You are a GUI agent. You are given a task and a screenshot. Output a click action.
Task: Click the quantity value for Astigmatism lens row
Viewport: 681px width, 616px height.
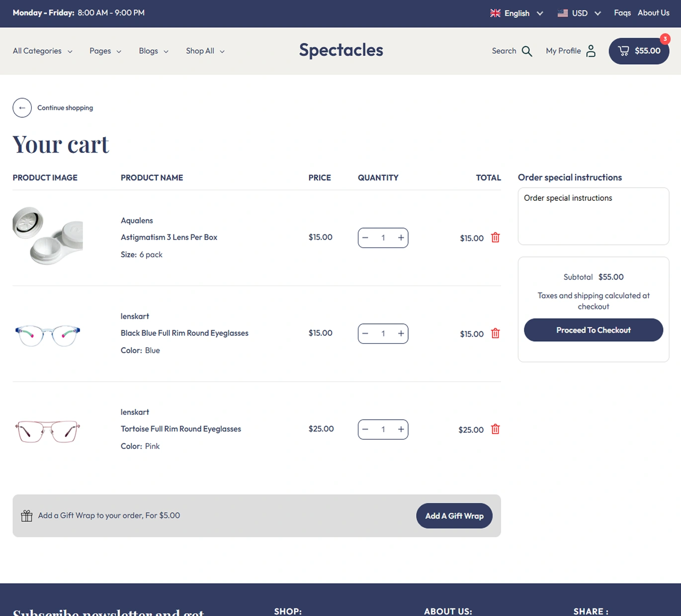pyautogui.click(x=383, y=238)
